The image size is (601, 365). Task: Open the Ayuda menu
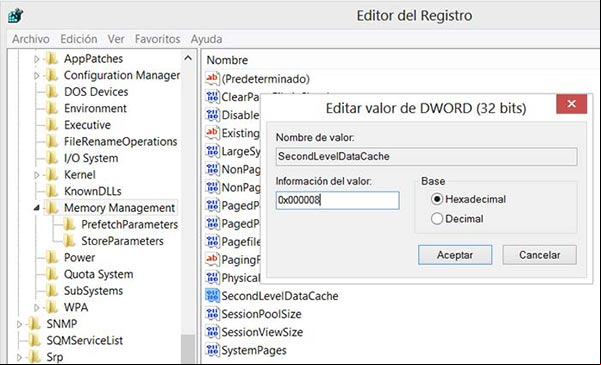(x=206, y=39)
